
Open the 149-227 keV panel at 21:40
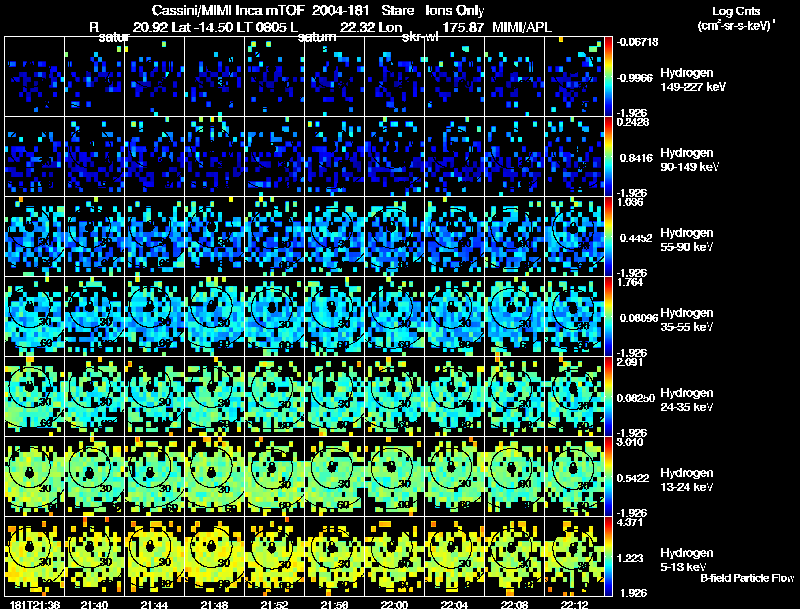point(94,77)
